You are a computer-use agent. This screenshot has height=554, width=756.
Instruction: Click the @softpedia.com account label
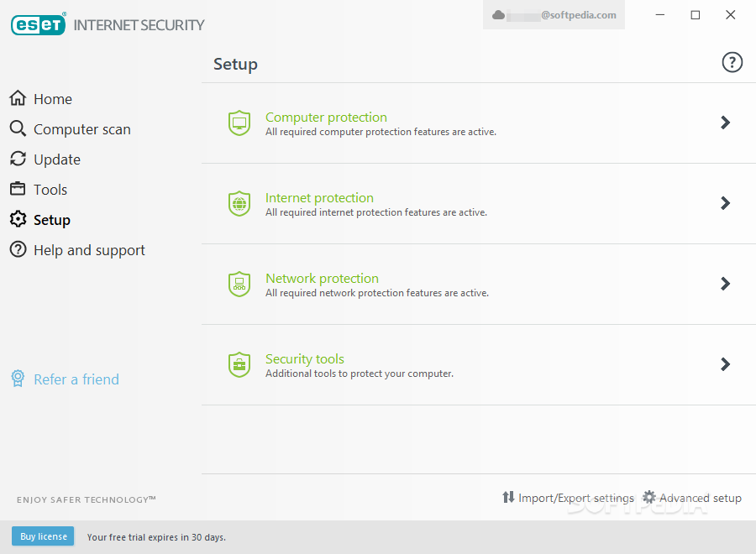pyautogui.click(x=579, y=15)
